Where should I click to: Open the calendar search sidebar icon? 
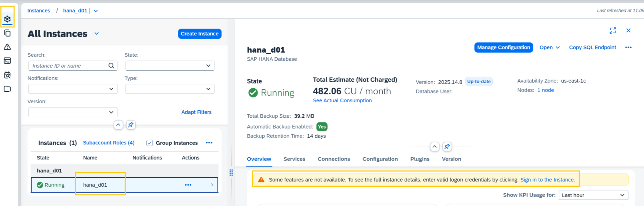tap(7, 75)
